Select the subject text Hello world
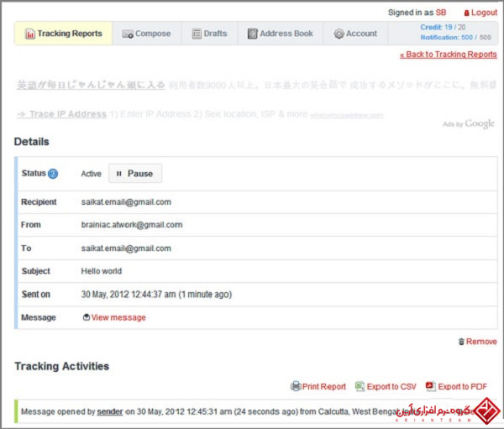 pos(102,271)
